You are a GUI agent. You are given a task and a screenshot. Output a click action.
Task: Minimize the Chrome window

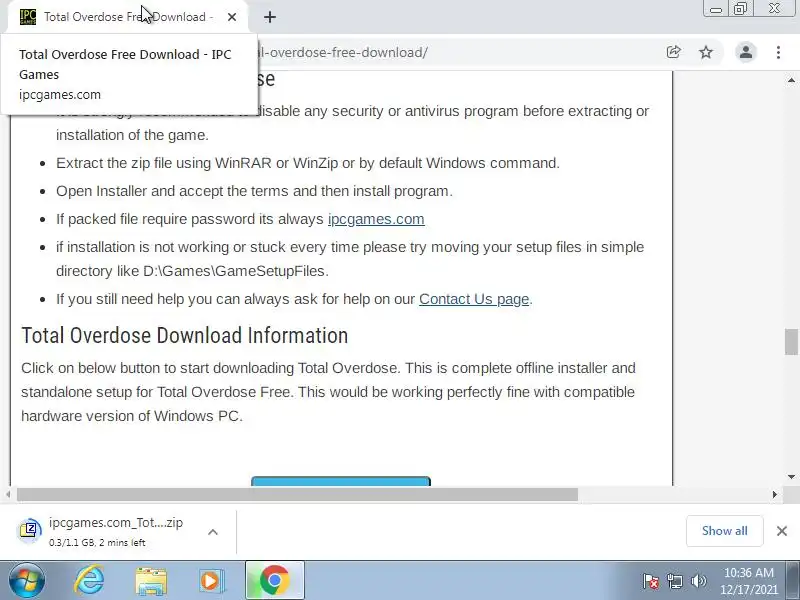coord(715,9)
